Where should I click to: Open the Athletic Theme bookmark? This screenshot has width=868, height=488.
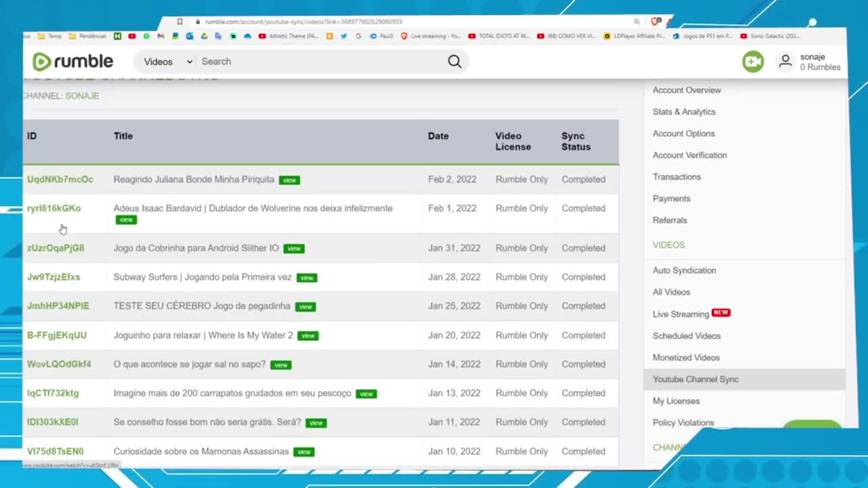(x=289, y=36)
